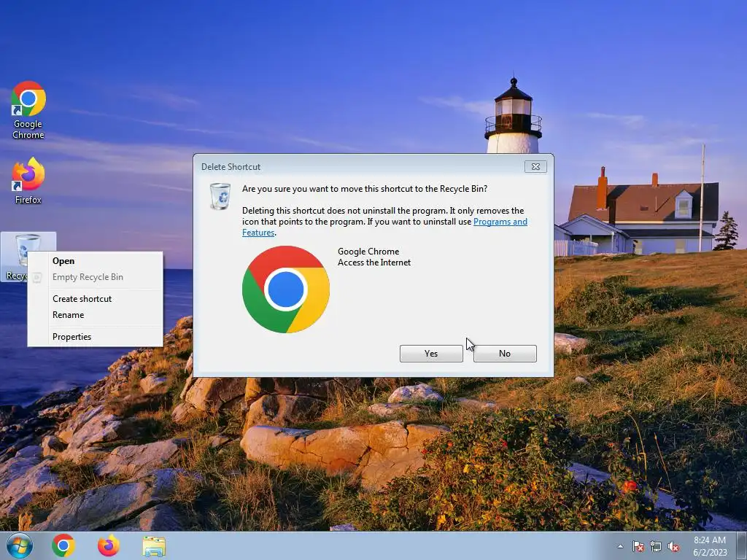This screenshot has height=560, width=747.
Task: Choose Empty Recycle Bin menu entry
Action: click(x=96, y=277)
